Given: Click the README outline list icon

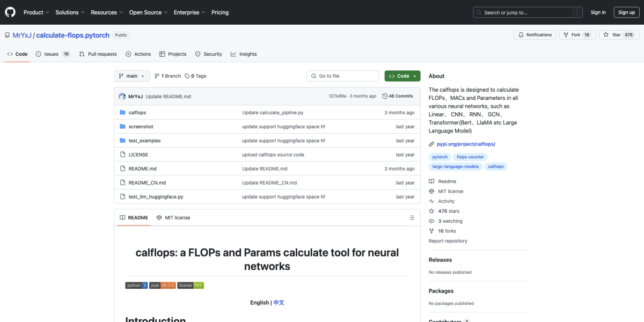Looking at the screenshot, I should pyautogui.click(x=412, y=218).
